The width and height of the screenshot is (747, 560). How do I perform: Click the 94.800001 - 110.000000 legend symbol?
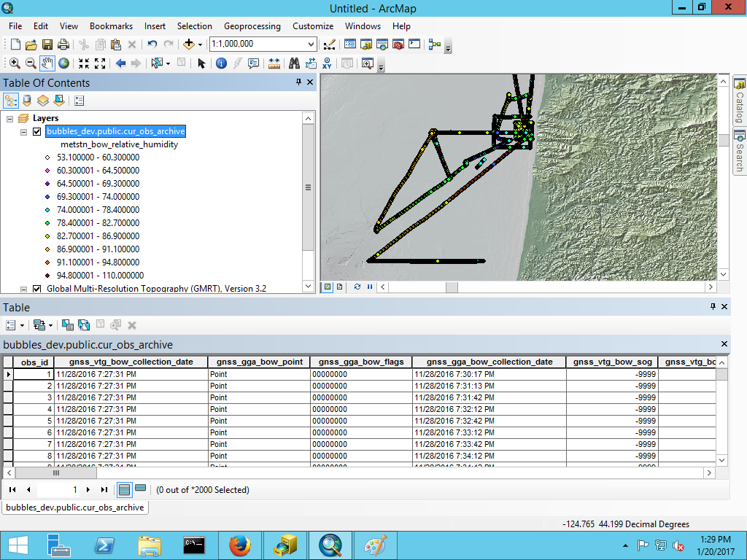[x=47, y=275]
